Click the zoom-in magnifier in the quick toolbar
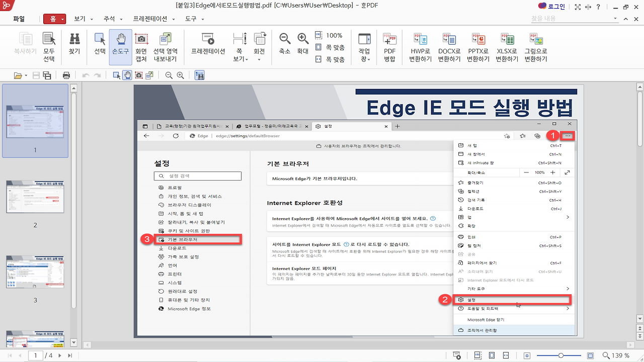Viewport: 644px width, 362px height. coord(180,75)
